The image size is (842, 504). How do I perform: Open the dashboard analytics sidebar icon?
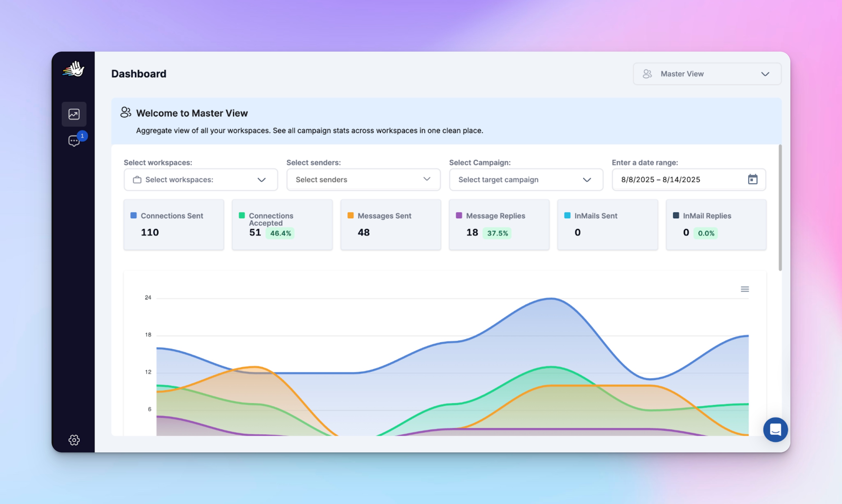(74, 114)
